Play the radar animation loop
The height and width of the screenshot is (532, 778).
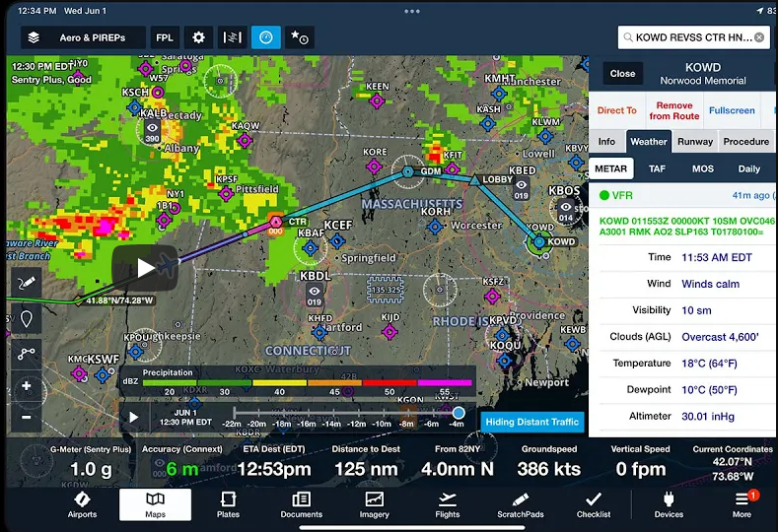[x=134, y=417]
